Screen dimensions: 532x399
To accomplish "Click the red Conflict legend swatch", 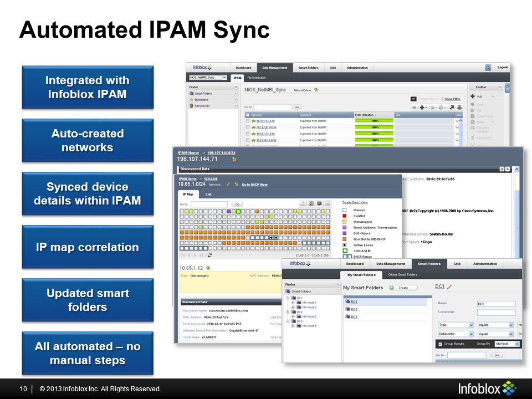I will point(344,216).
